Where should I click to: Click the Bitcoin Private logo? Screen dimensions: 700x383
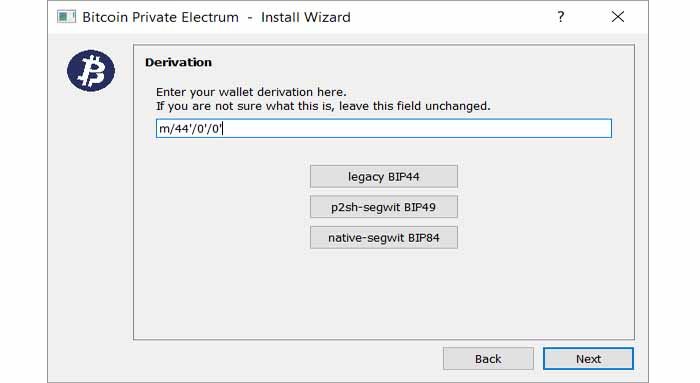click(91, 71)
